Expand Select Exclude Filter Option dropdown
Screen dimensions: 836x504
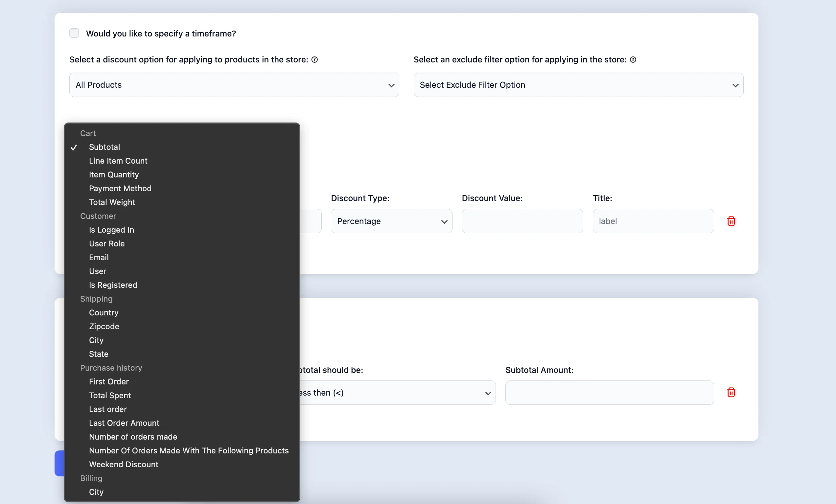pos(578,85)
